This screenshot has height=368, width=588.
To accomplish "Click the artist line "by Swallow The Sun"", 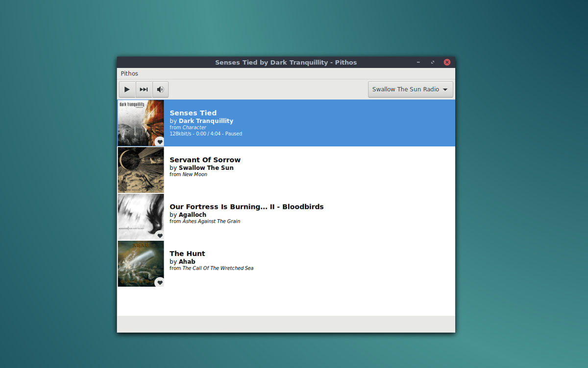I will tap(201, 168).
